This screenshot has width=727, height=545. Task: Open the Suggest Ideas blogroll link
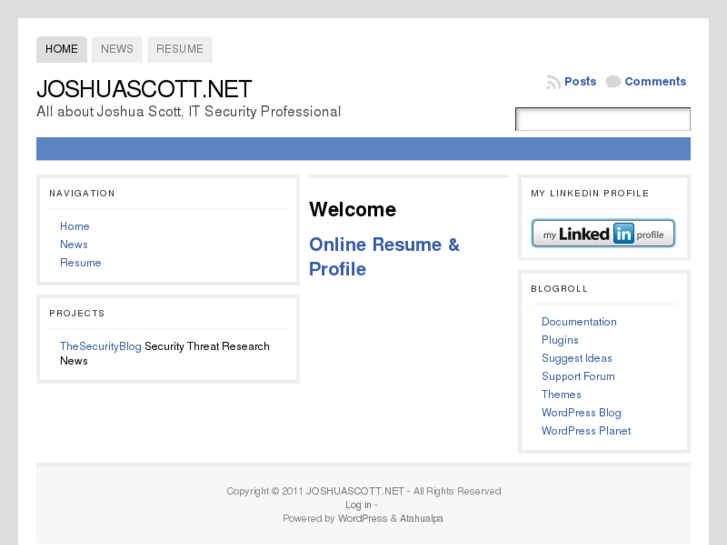click(577, 358)
